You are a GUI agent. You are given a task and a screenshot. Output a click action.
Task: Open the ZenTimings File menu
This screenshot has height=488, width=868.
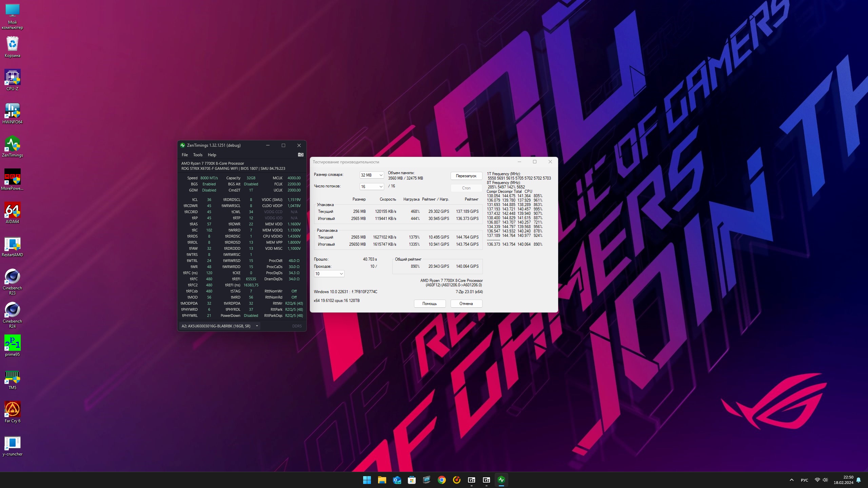184,155
